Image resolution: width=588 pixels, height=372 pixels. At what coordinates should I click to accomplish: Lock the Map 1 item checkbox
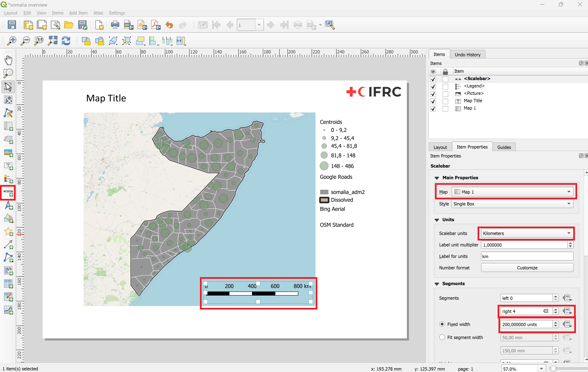coord(445,109)
